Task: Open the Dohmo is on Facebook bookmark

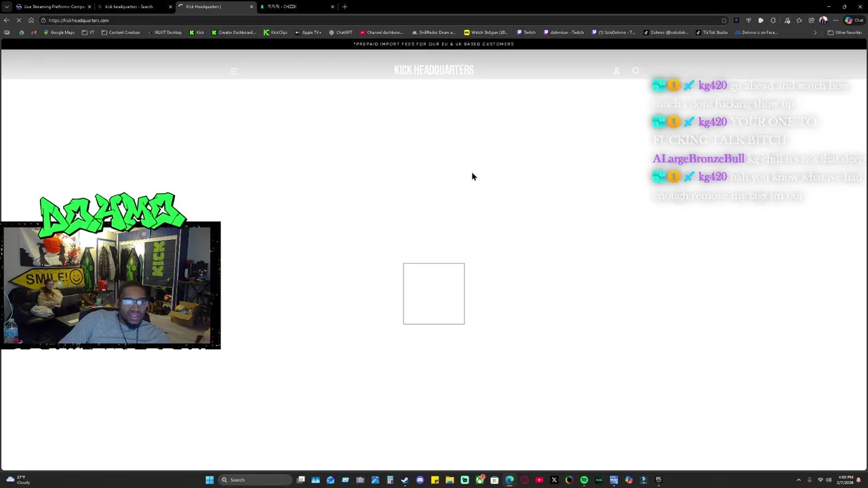Action: pyautogui.click(x=756, y=33)
